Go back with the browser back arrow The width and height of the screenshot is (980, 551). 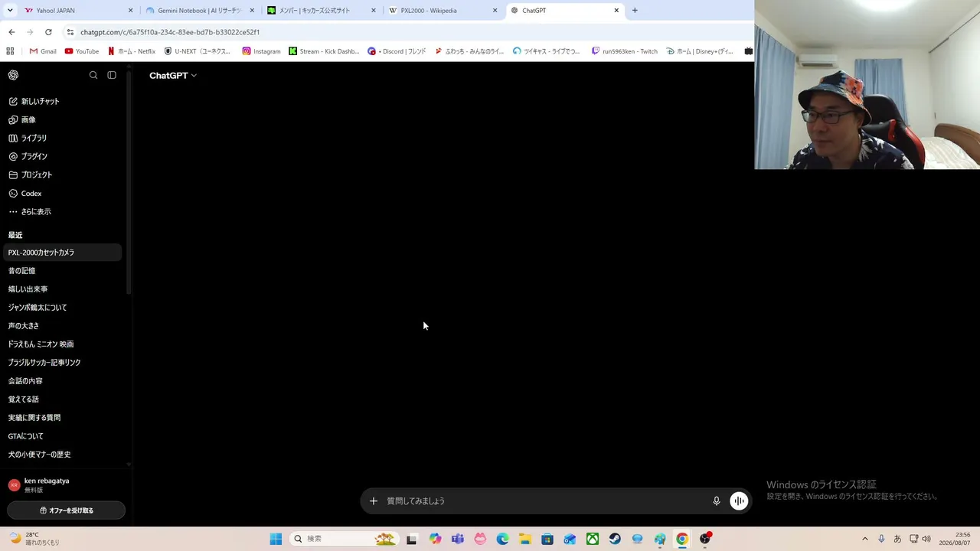pyautogui.click(x=11, y=32)
